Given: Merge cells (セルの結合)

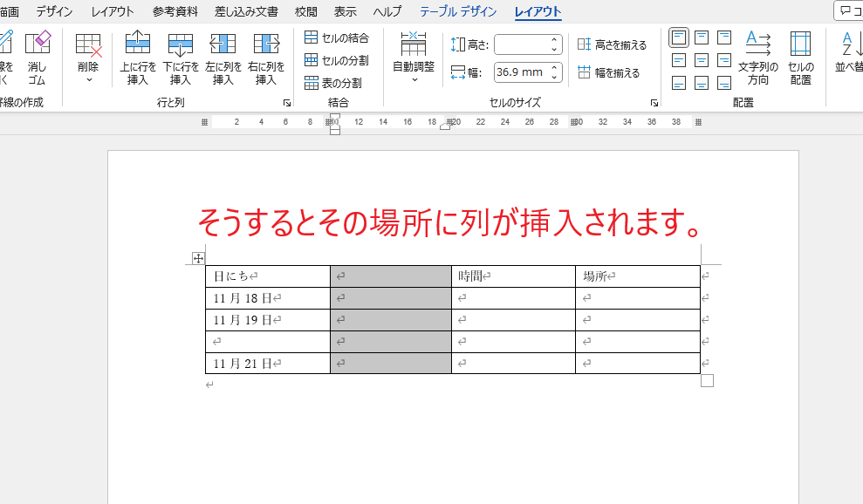Looking at the screenshot, I should [336, 37].
